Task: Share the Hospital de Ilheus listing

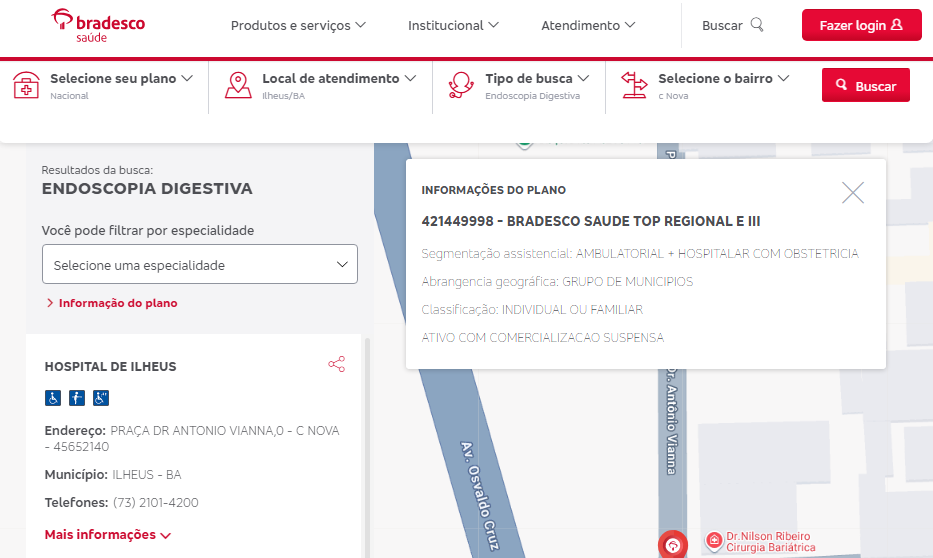Action: click(336, 364)
